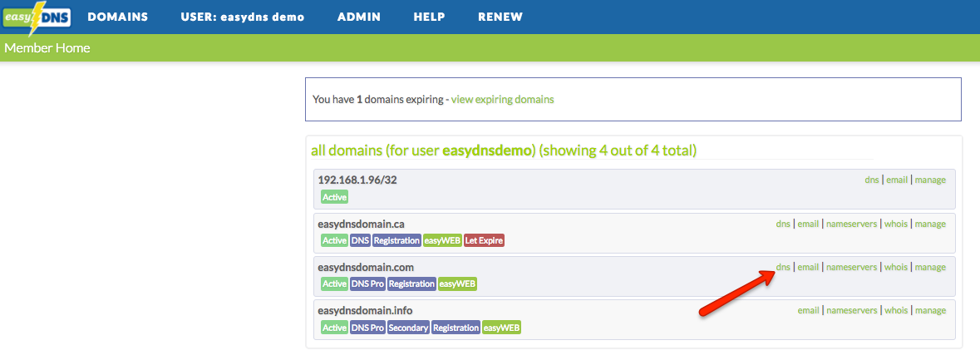Open dns for easydnsdomain.ca
980x360 pixels.
coord(783,224)
